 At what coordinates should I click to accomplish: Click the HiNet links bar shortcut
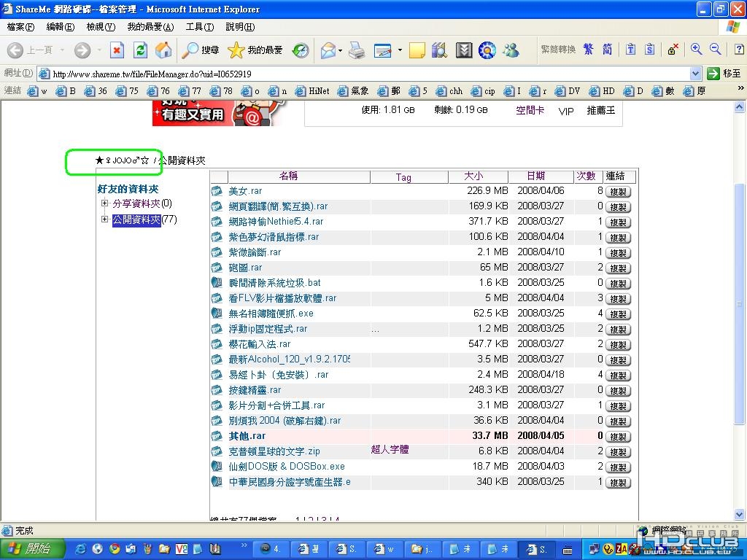(x=311, y=91)
